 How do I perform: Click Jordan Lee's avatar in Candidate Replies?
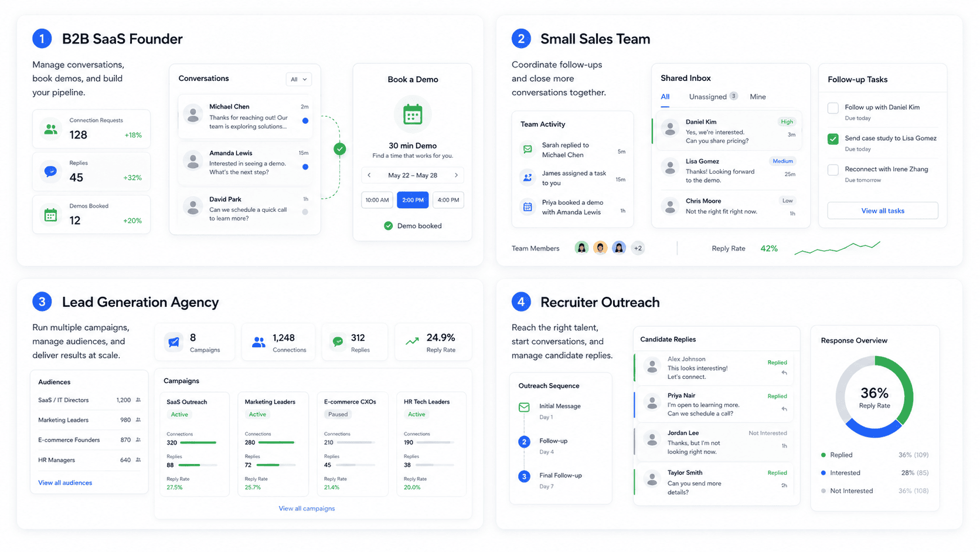click(x=652, y=439)
